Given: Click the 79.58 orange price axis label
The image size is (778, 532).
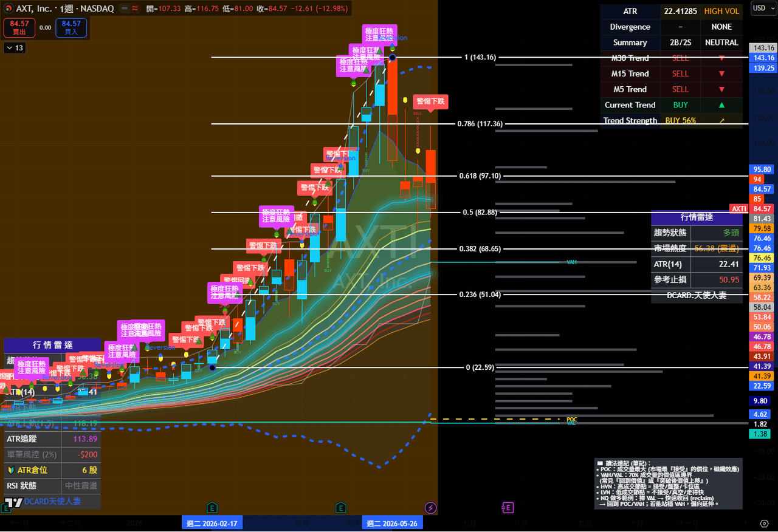Looking at the screenshot, I should (762, 228).
